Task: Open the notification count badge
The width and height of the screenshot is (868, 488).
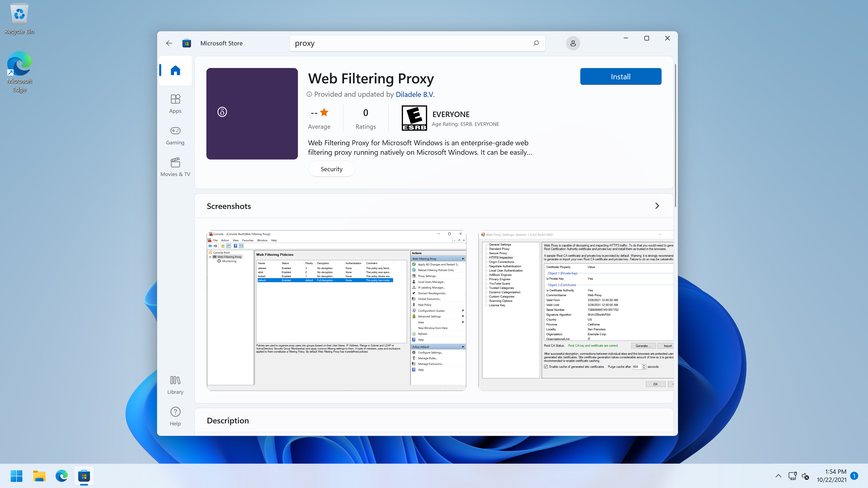Action: (x=854, y=476)
